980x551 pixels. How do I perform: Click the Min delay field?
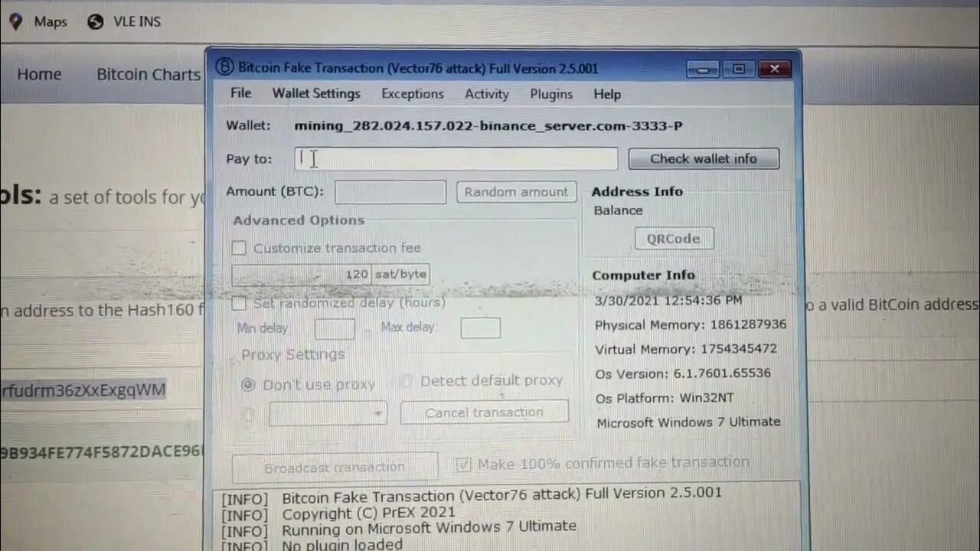[335, 328]
